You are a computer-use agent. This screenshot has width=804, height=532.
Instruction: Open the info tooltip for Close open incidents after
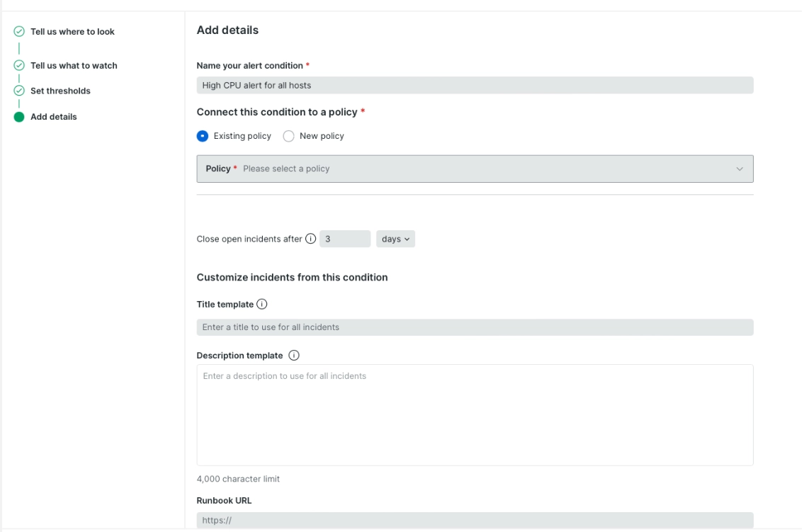pyautogui.click(x=311, y=239)
